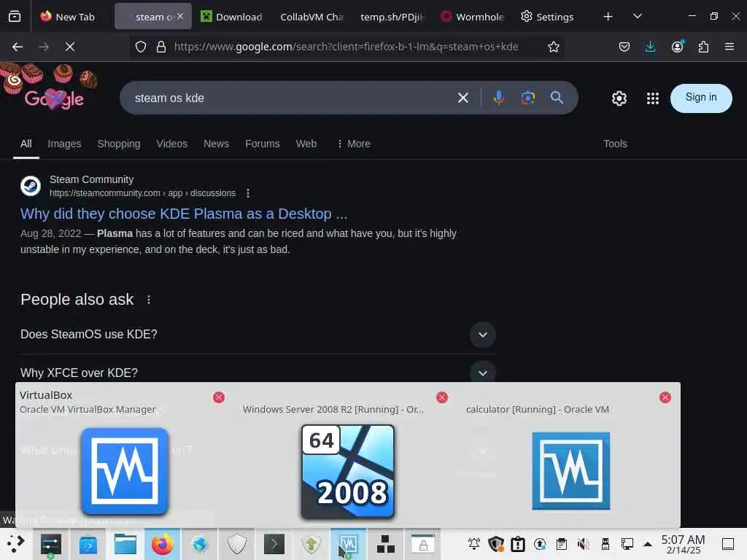This screenshot has width=747, height=560.
Task: Open Google apps grid
Action: pyautogui.click(x=653, y=98)
